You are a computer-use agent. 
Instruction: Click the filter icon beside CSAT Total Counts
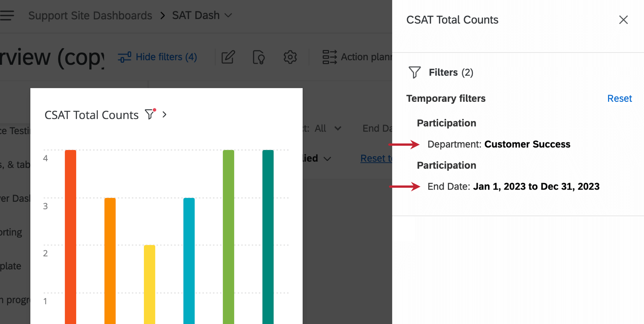click(x=150, y=114)
